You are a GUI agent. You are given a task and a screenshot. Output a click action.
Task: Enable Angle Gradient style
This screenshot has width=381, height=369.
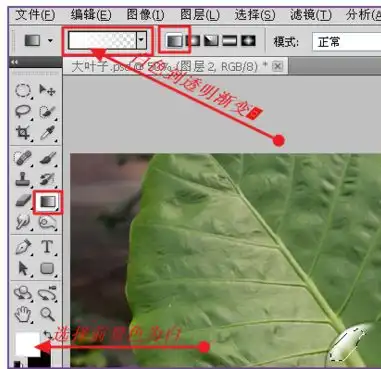[x=211, y=41]
